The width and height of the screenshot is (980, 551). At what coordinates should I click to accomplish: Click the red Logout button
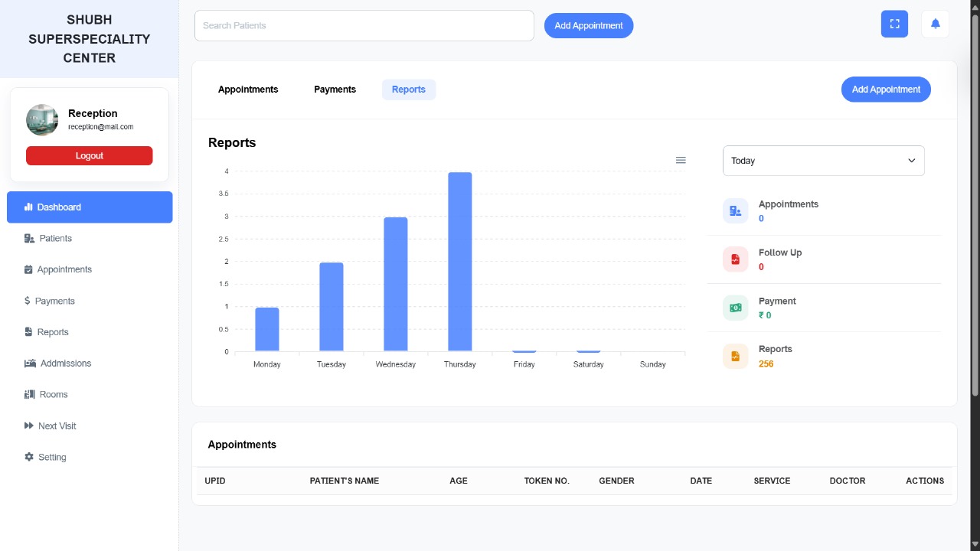[x=90, y=155]
